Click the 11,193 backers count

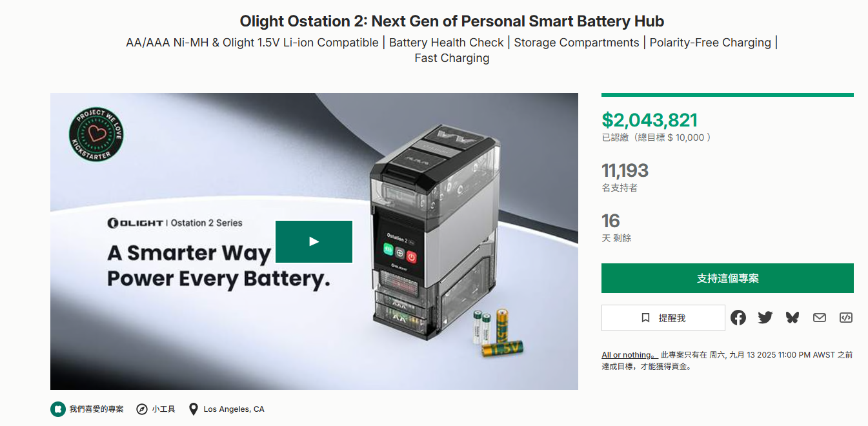pos(625,170)
